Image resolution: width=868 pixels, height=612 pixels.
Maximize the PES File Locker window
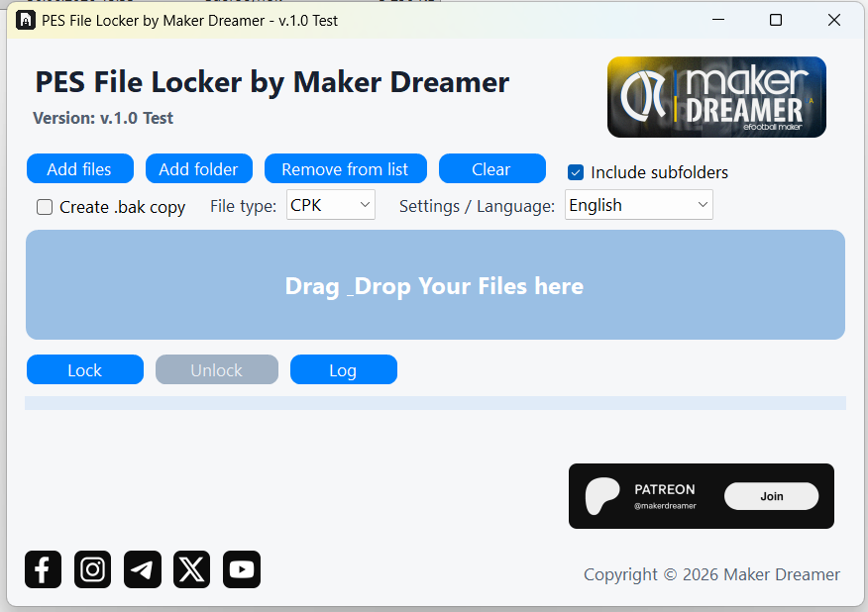(x=776, y=21)
